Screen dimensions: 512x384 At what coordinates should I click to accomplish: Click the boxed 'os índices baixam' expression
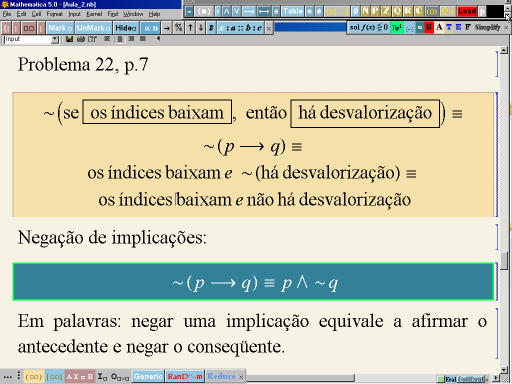coord(157,112)
